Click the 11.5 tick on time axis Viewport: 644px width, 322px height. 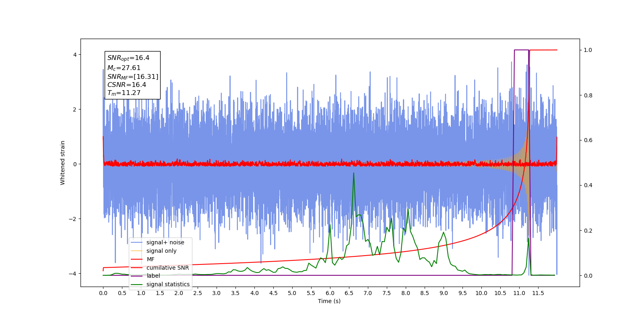point(538,293)
